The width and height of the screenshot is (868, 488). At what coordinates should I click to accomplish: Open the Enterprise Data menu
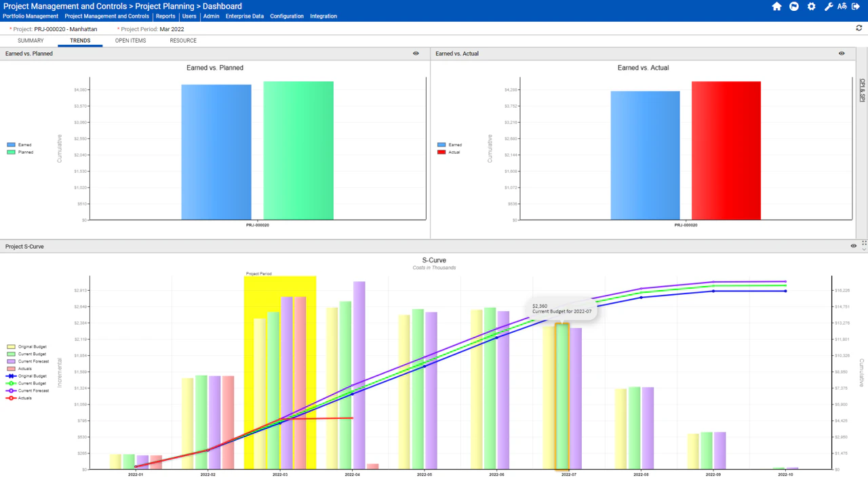tap(244, 16)
